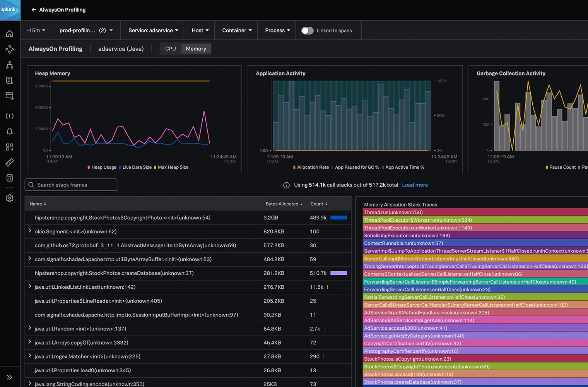
Task: Click the Splunk logo
Action: point(10,10)
